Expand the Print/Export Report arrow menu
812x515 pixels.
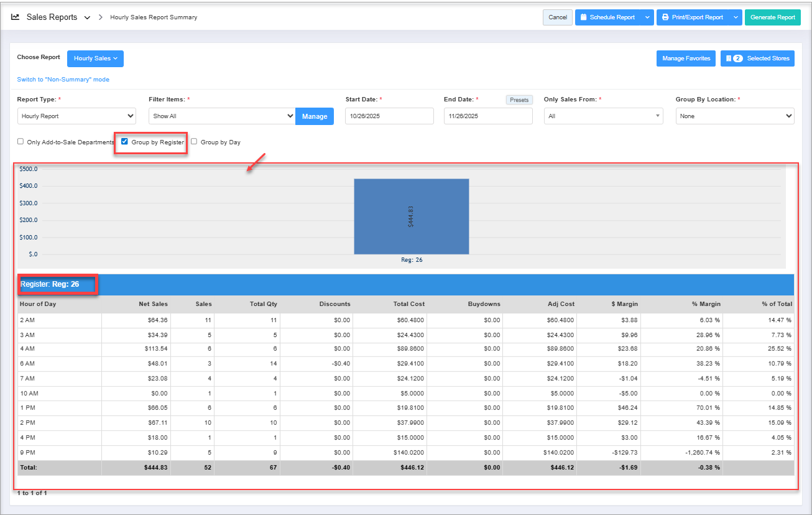click(x=736, y=17)
